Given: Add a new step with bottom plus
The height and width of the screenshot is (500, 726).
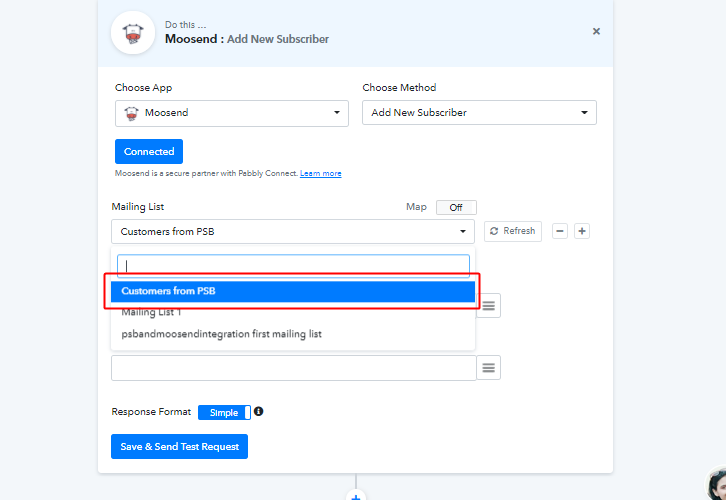Looking at the screenshot, I should tap(356, 495).
